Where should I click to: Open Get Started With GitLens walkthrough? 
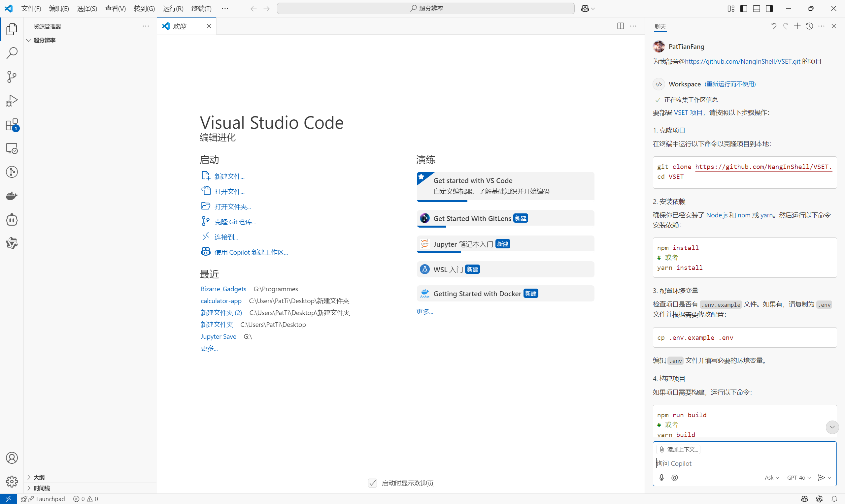click(506, 218)
